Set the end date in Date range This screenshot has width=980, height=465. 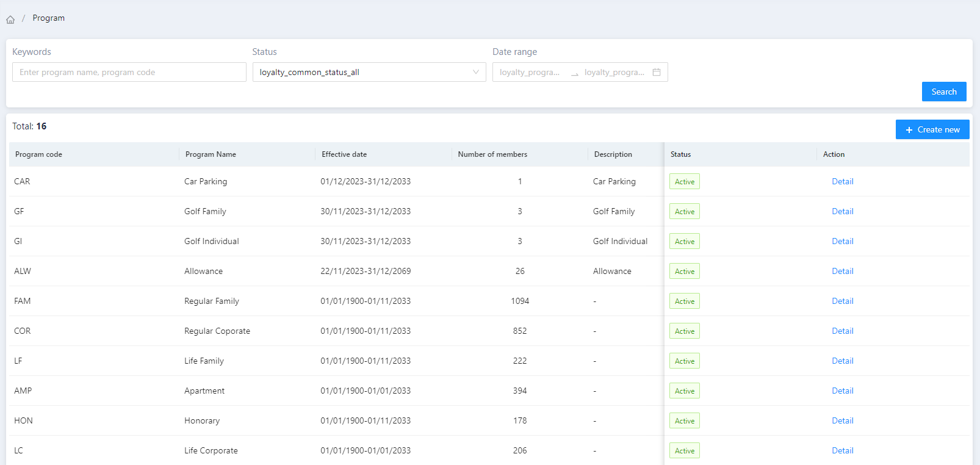click(x=614, y=72)
